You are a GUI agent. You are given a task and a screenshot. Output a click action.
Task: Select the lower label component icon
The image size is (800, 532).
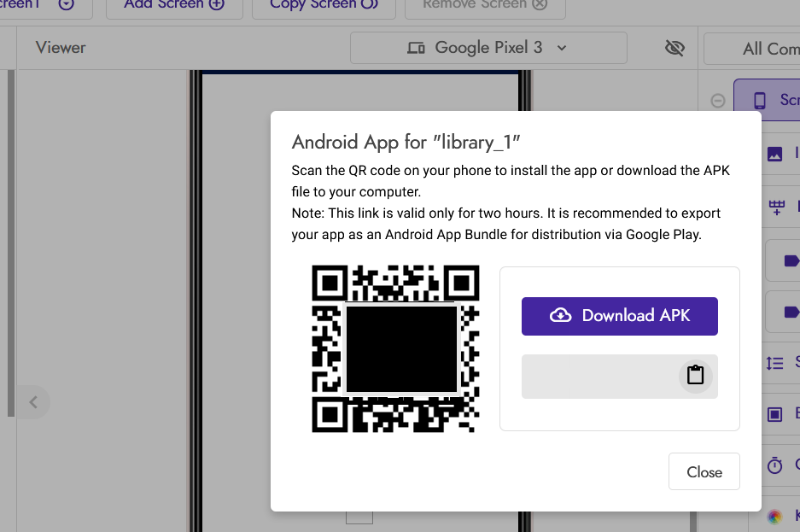click(x=791, y=312)
